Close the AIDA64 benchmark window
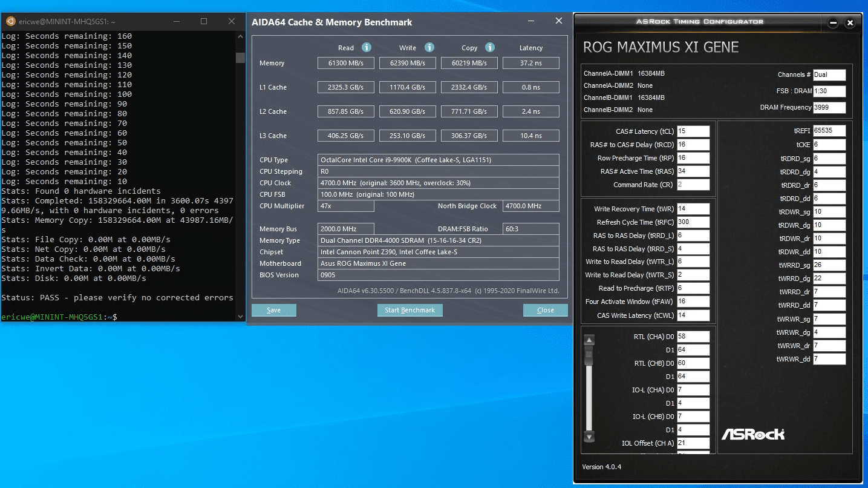This screenshot has height=488, width=868. 559,21
